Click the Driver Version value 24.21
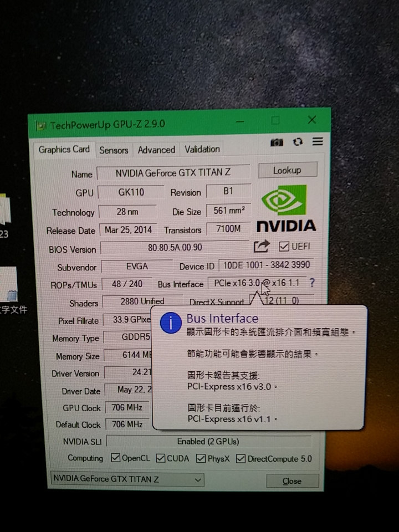 click(129, 372)
